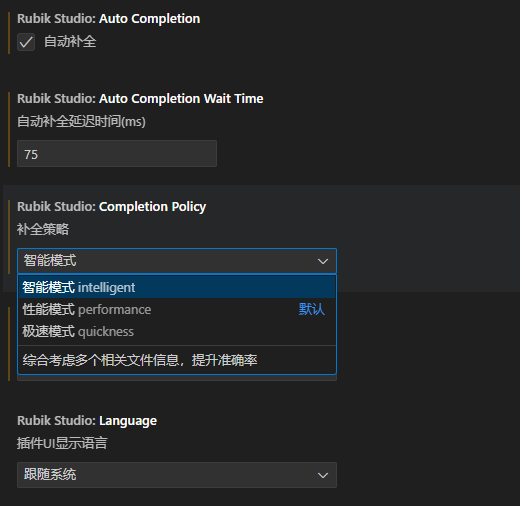Click the Auto Completion Wait Time heading
Image resolution: width=520 pixels, height=506 pixels.
point(140,99)
